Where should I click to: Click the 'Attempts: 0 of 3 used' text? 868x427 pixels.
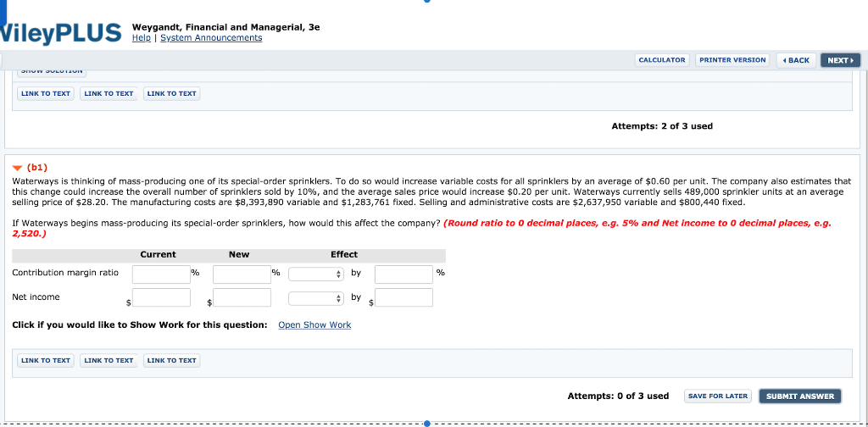[618, 396]
